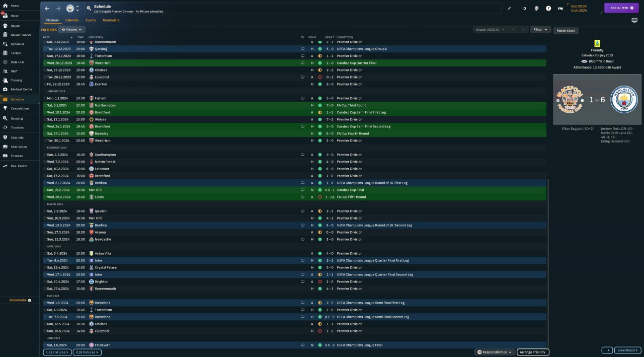This screenshot has height=357, width=644.
Task: Click the Sun 2 Jun 2024 date display
Action: 579,8
